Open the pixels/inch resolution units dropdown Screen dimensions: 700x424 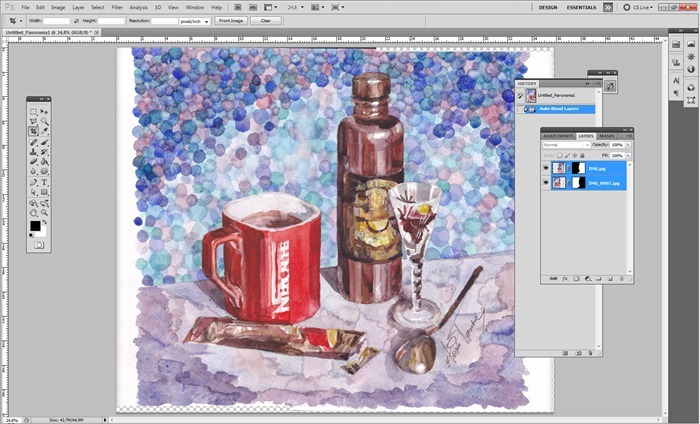point(193,20)
